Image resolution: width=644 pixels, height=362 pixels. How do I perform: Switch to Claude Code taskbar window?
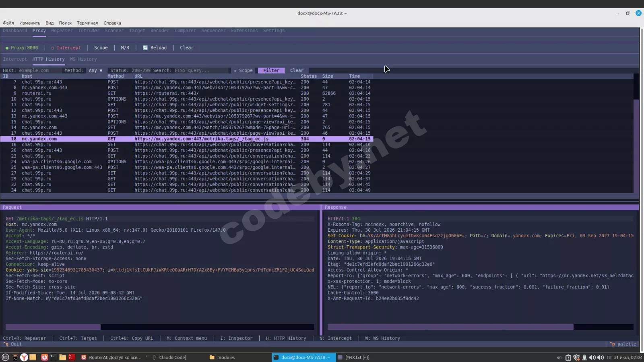tap(169, 357)
